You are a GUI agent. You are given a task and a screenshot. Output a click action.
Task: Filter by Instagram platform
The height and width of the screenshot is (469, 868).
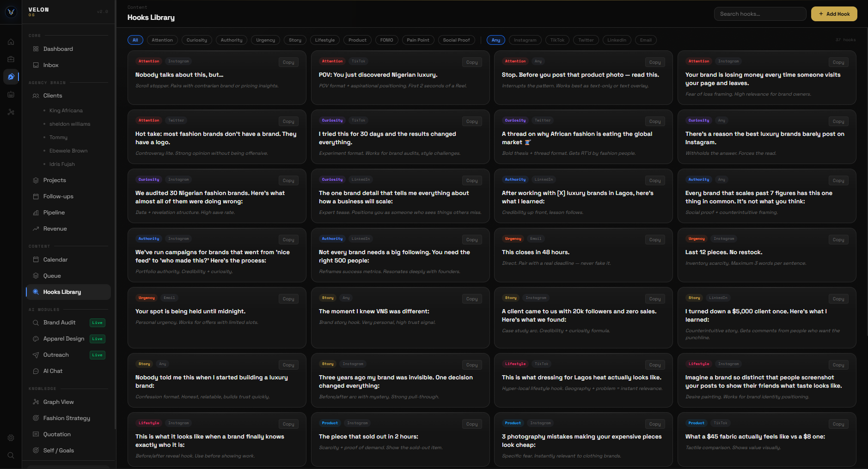coord(525,40)
